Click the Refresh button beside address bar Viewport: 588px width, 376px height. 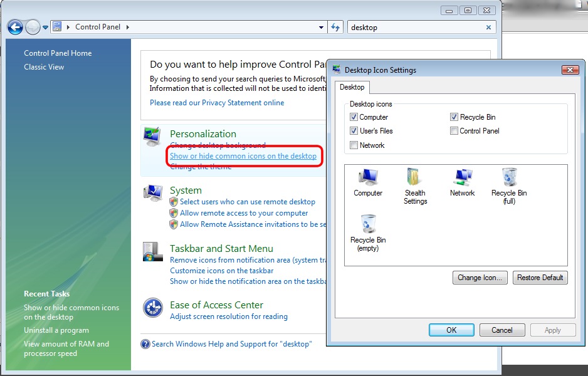tap(335, 28)
